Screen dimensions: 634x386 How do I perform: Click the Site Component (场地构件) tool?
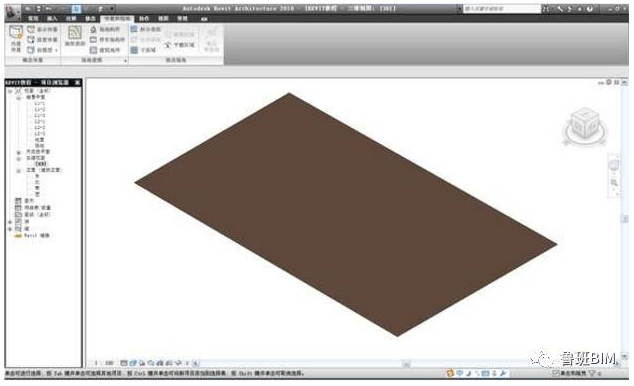(105, 29)
